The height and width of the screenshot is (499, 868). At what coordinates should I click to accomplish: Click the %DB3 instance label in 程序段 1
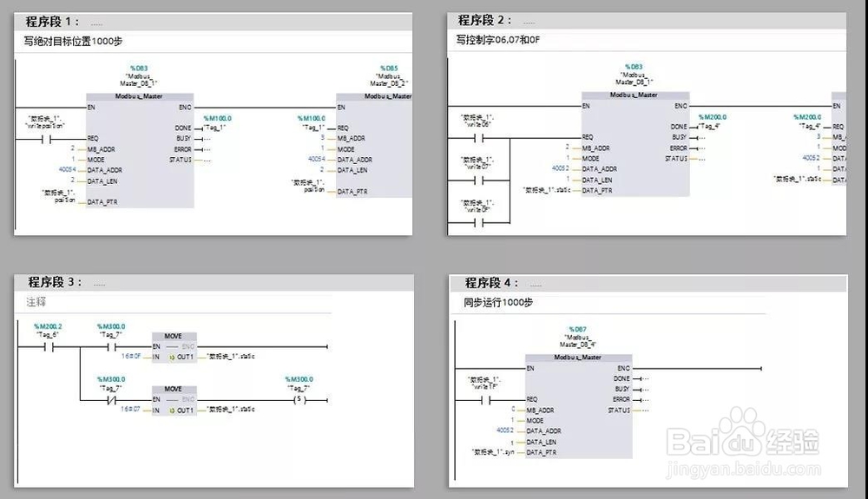point(139,69)
